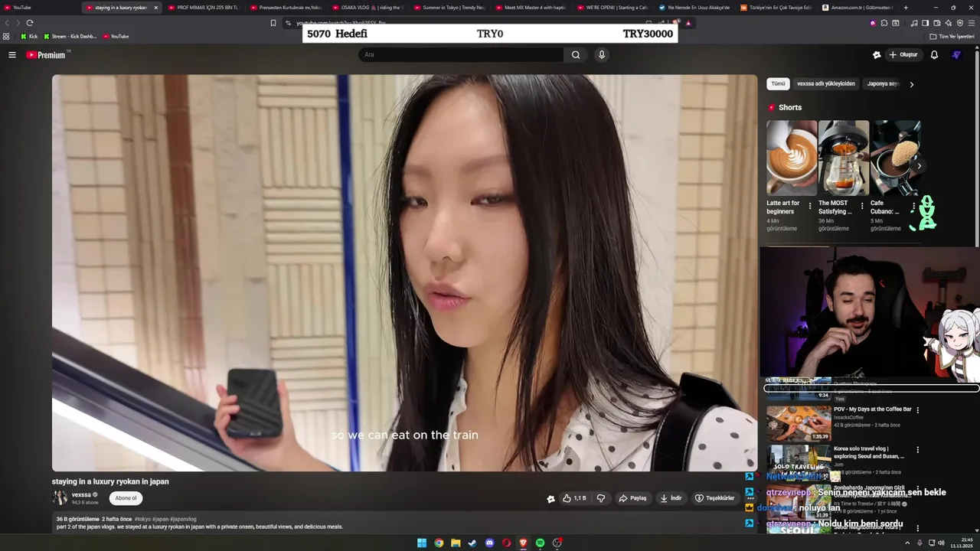980x551 pixels.
Task: Switch to PROF MIMAR browser tab
Action: point(203,8)
